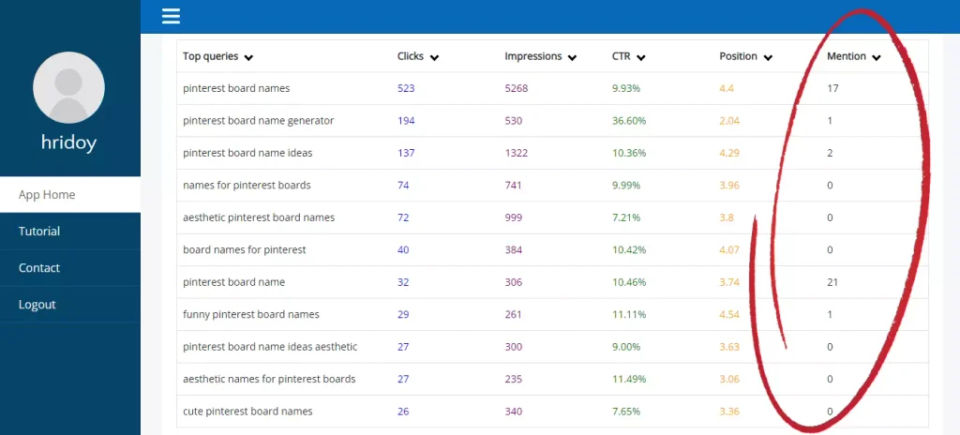960x435 pixels.
Task: Select query 'pinterest board name ideas aesthetic'
Action: (x=270, y=347)
